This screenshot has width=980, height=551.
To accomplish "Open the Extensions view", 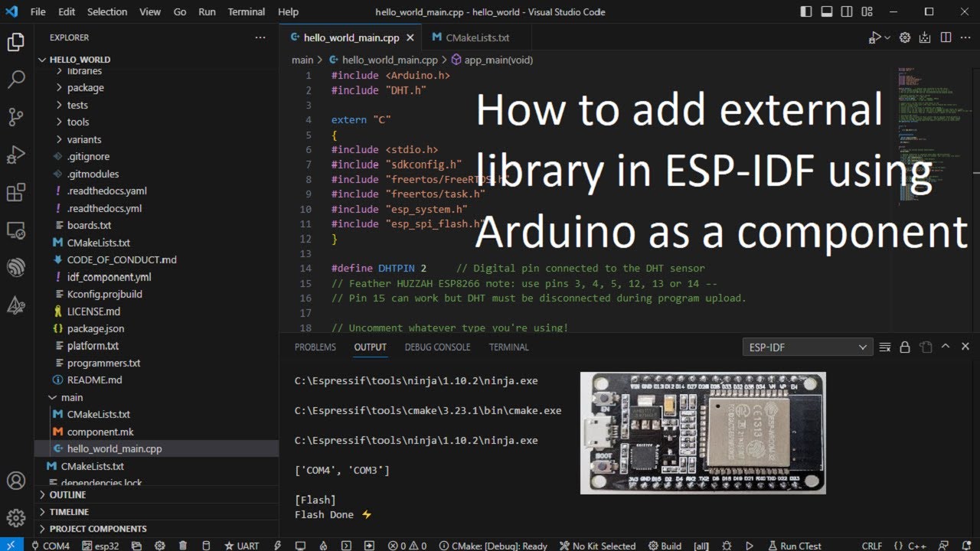I will tap(16, 192).
